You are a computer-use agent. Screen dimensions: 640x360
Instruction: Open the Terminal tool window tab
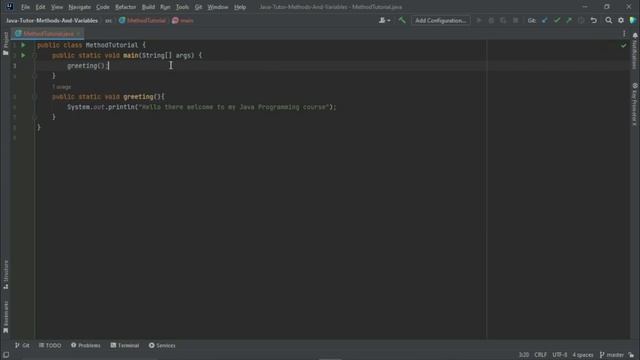pyautogui.click(x=125, y=345)
